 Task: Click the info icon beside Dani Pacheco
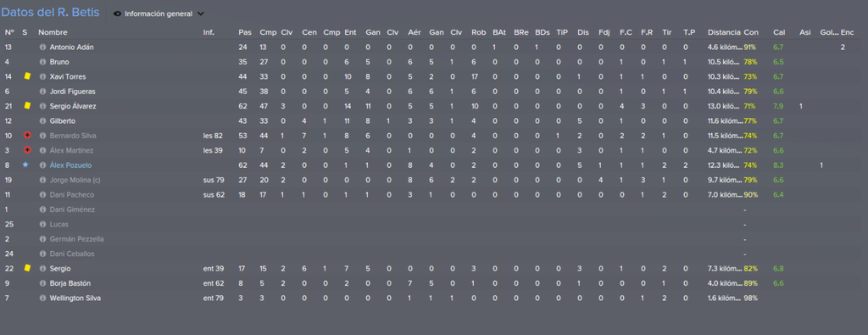point(42,195)
